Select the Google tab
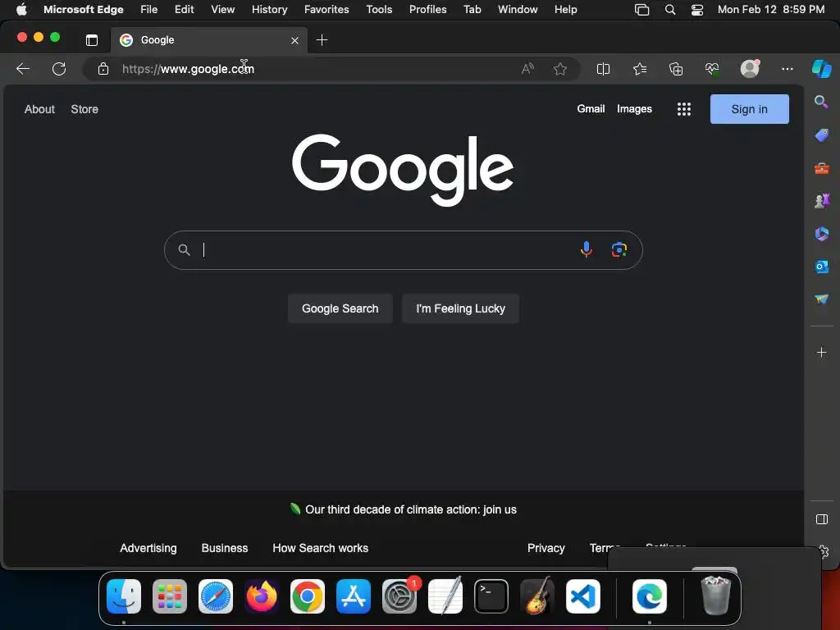 click(209, 40)
